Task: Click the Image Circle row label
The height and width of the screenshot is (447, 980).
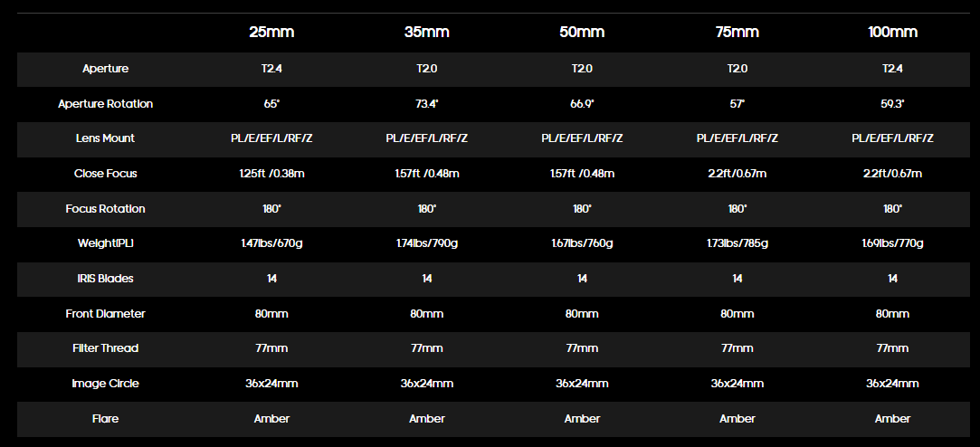Action: click(106, 384)
